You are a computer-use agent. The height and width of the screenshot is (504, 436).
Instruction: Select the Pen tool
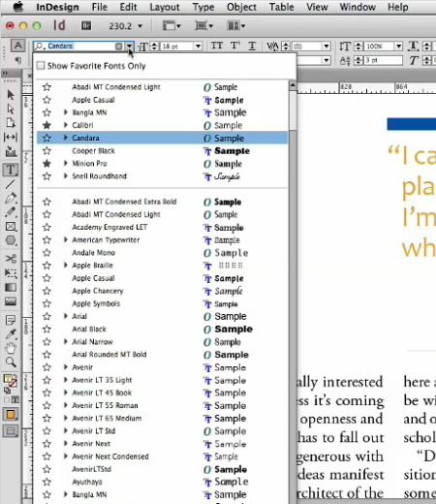coord(11,198)
